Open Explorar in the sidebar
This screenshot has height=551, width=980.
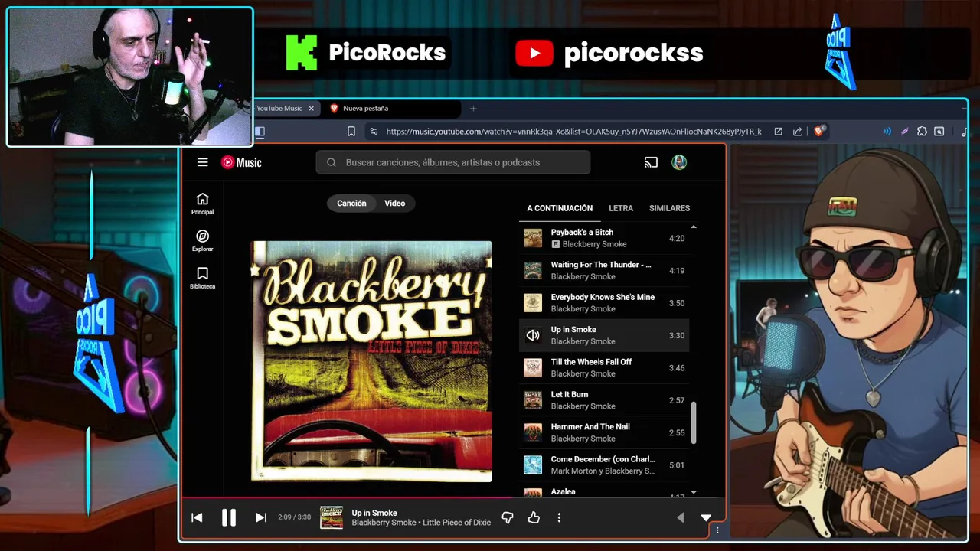[x=202, y=241]
